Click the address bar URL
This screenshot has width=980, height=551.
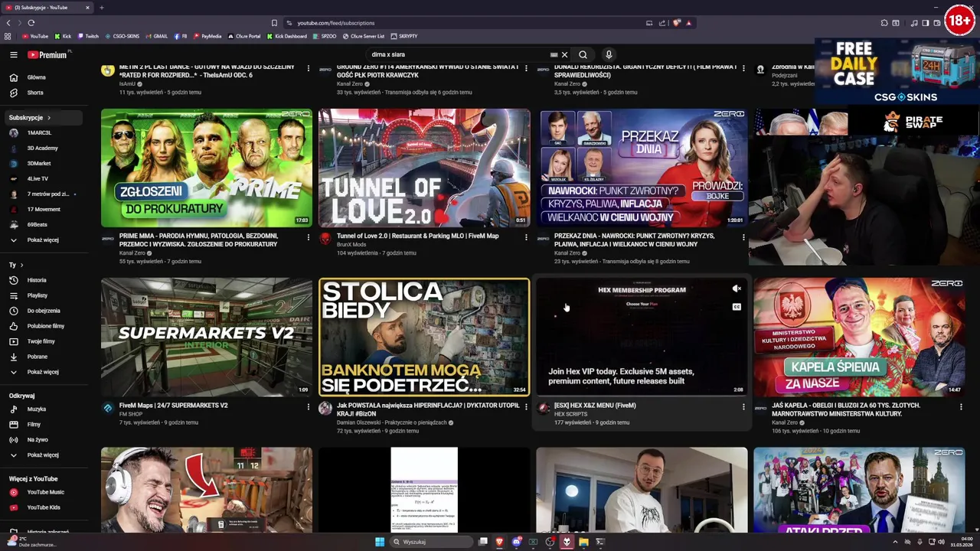[x=335, y=23]
